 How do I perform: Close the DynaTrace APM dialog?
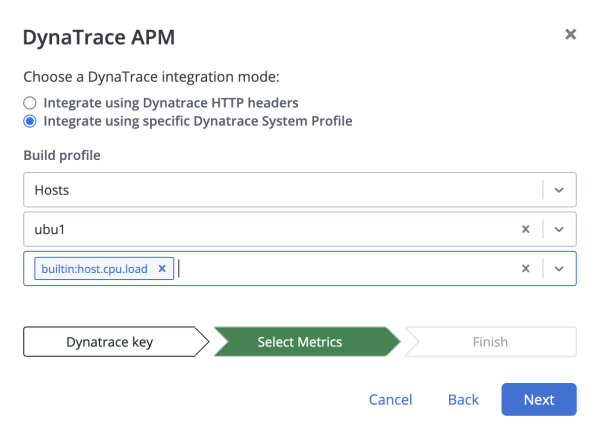[570, 34]
